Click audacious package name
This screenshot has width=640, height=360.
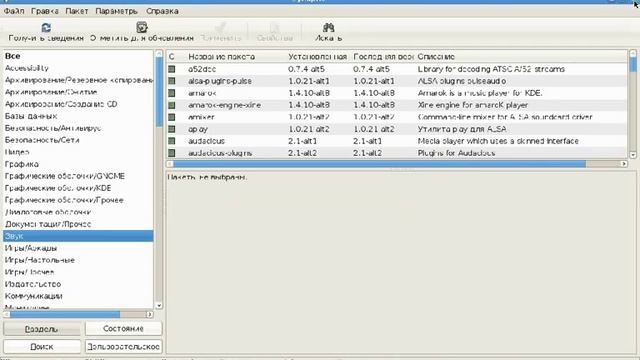[x=207, y=141]
